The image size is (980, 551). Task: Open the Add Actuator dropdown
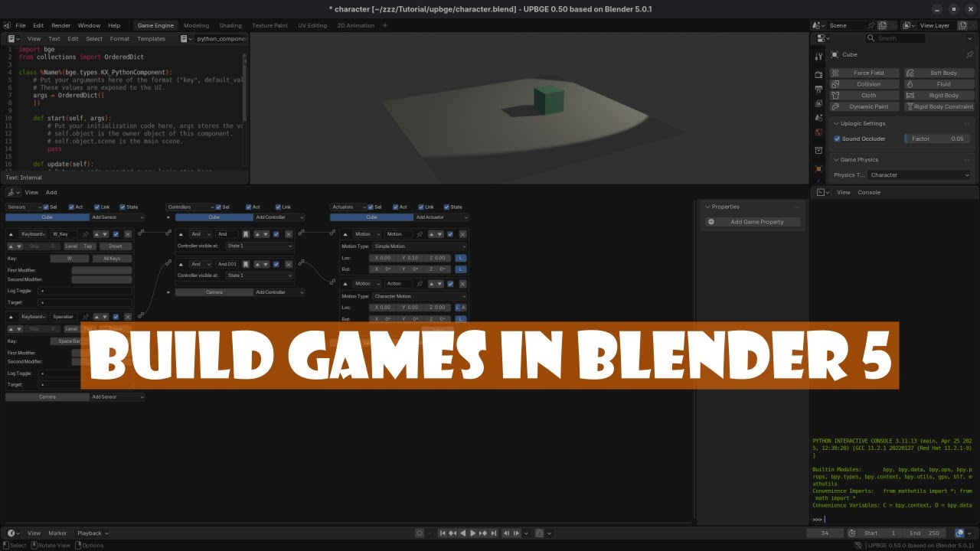(x=441, y=217)
